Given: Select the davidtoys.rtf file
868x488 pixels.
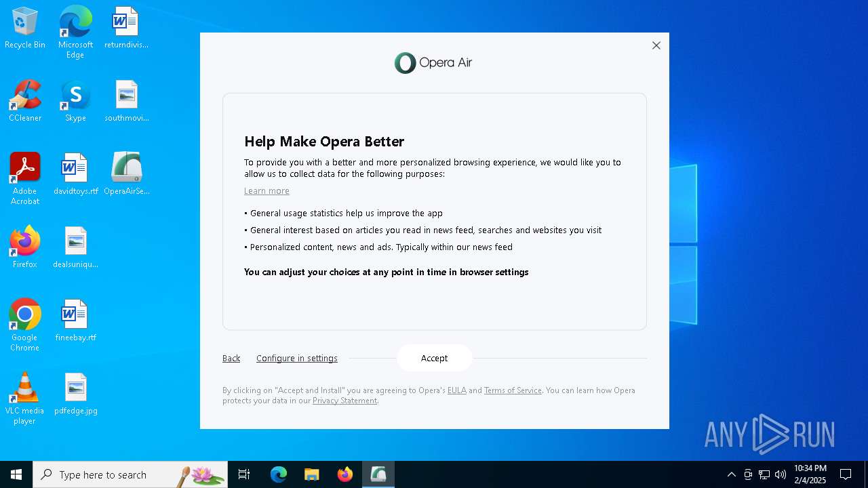Looking at the screenshot, I should [75, 174].
